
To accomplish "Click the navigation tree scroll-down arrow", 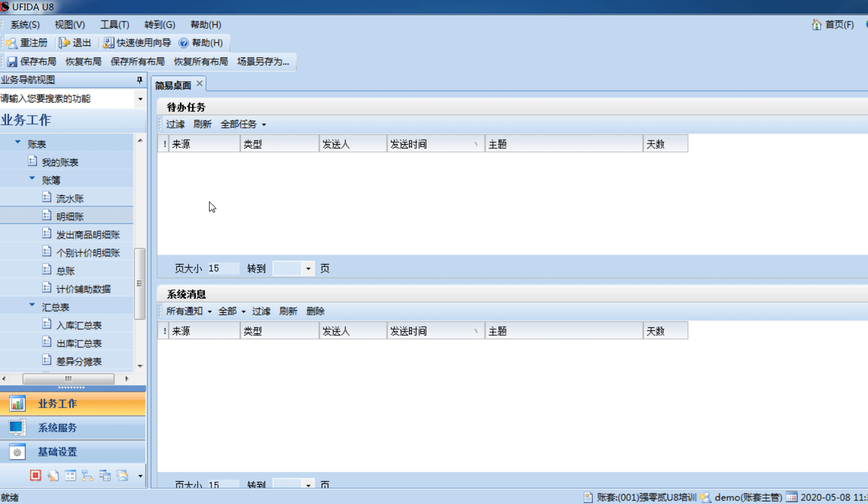I will 140,366.
